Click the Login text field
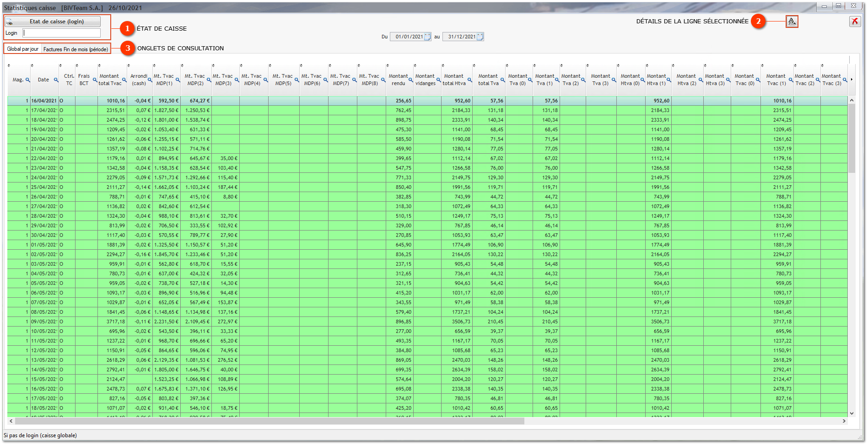 tap(62, 33)
